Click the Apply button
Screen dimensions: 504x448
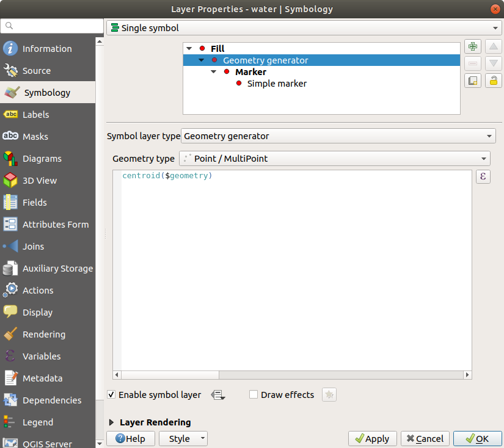click(372, 438)
